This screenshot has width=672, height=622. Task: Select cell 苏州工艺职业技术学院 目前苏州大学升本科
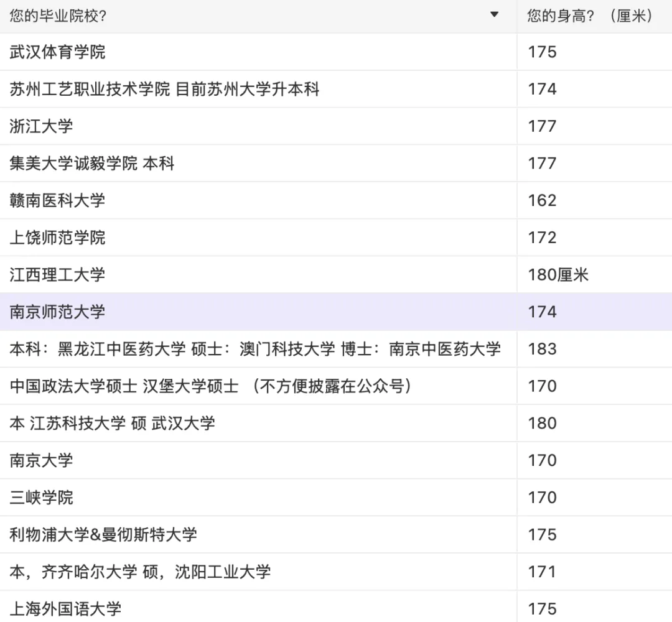(258, 89)
